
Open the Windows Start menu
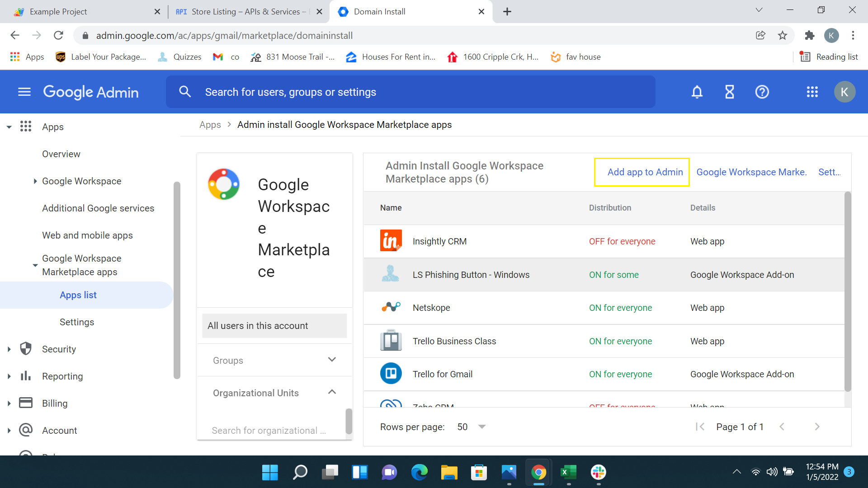(x=270, y=473)
